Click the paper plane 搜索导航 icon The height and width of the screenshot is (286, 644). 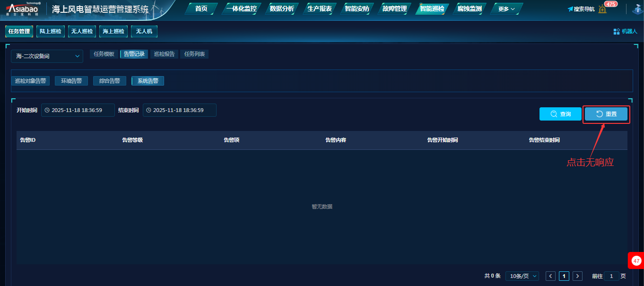[x=570, y=9]
